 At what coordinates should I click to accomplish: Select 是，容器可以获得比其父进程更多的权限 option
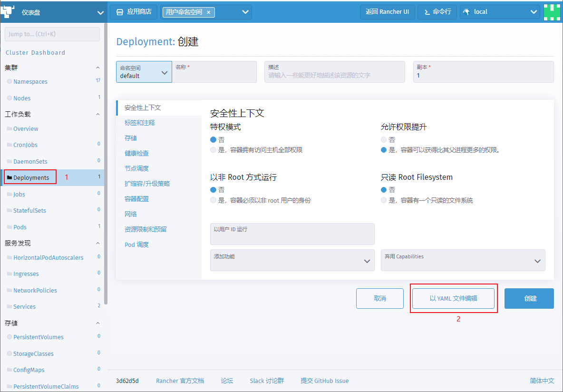pos(384,150)
